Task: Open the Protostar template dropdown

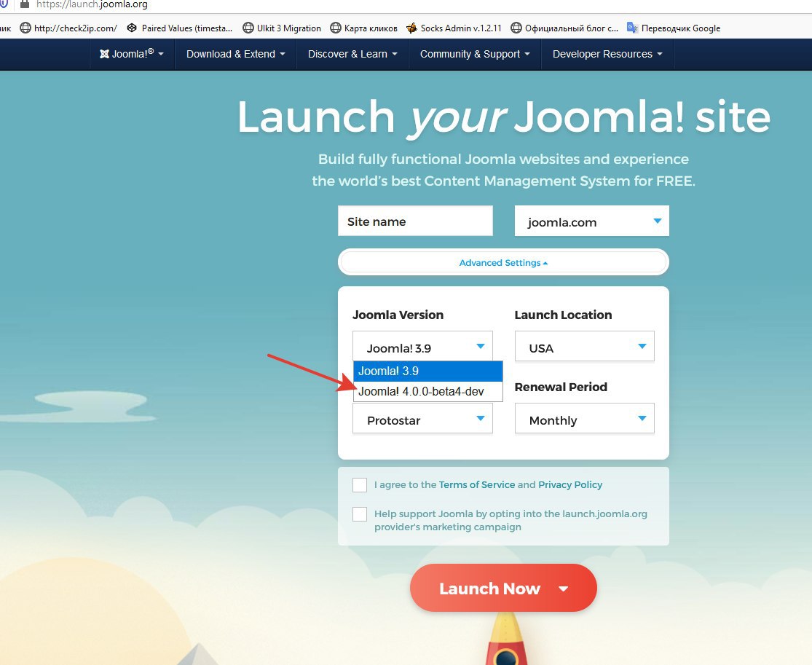Action: point(422,419)
